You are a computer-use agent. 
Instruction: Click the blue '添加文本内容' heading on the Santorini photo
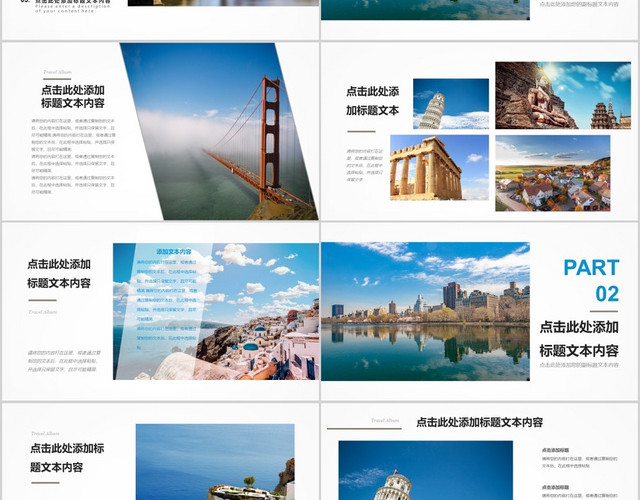(174, 252)
